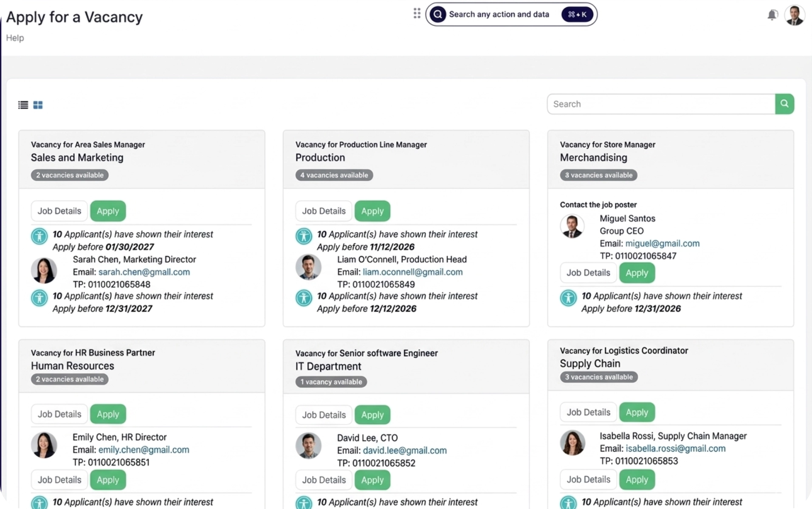812x509 pixels.
Task: Click the accessibility icon on Store Manager card
Action: point(569,298)
